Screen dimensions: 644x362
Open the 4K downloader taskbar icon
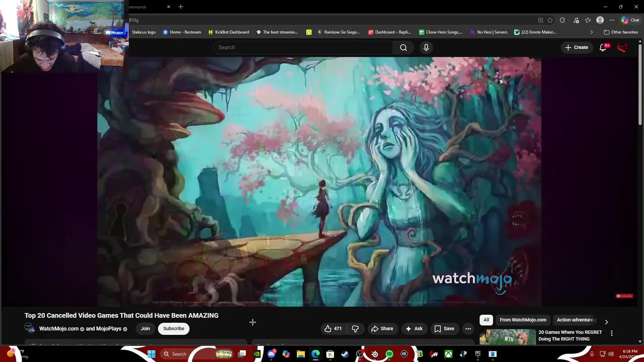404,354
